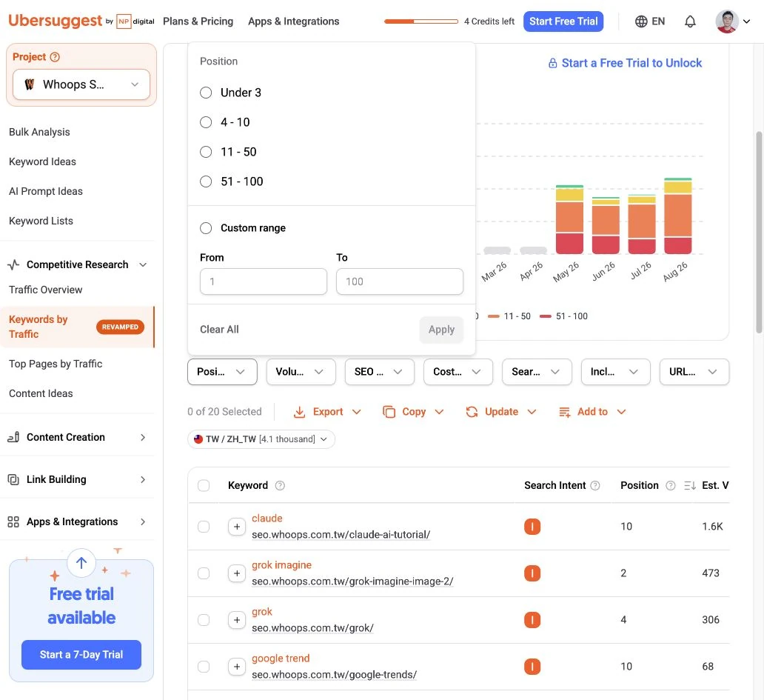Select the Under 3 position option
This screenshot has height=700, width=764.
point(206,93)
